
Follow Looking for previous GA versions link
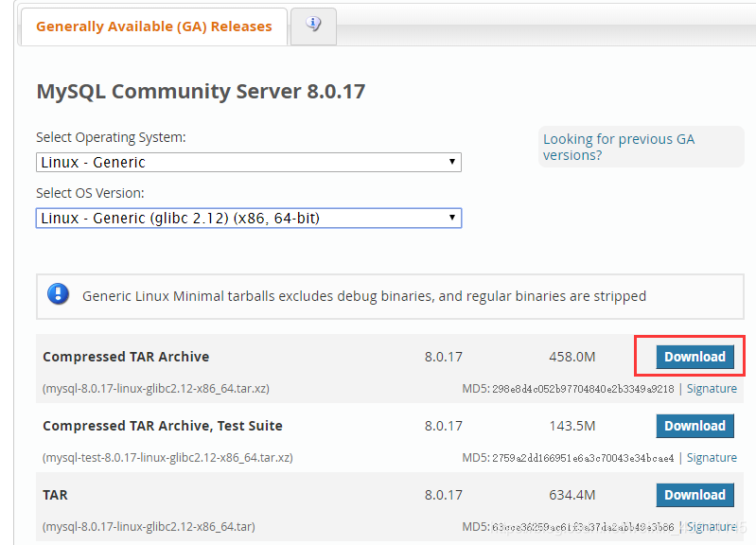click(x=619, y=147)
